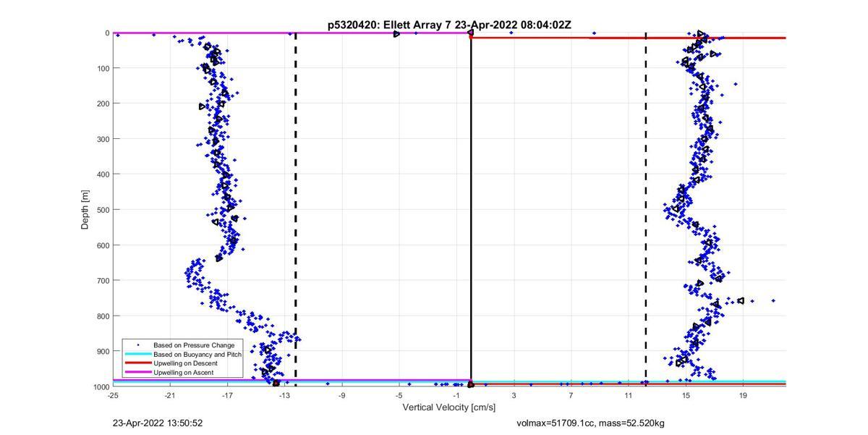The height and width of the screenshot is (435, 868).
Task: Click legend entry 'Based on Buoyancy and Pitch'
Action: coord(197,355)
